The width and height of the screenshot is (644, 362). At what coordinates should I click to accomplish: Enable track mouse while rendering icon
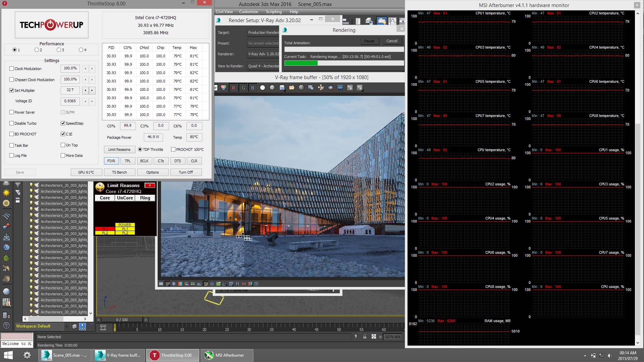coord(321,88)
